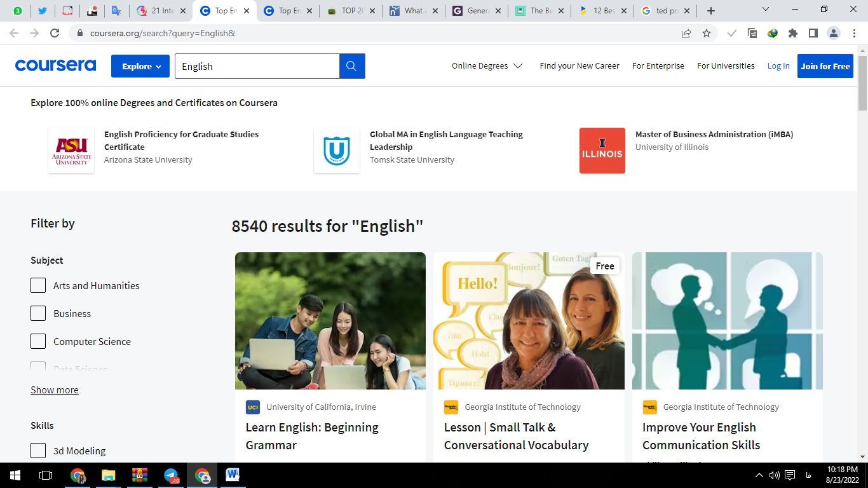Check the Business subject filter
Screen dimensions: 868x488
click(38, 313)
